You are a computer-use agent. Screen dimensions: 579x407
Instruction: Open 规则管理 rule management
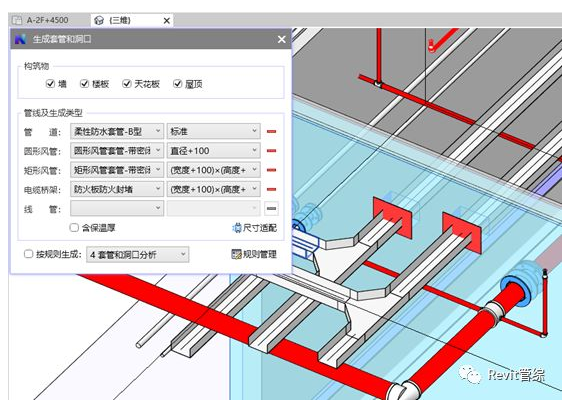tap(254, 254)
